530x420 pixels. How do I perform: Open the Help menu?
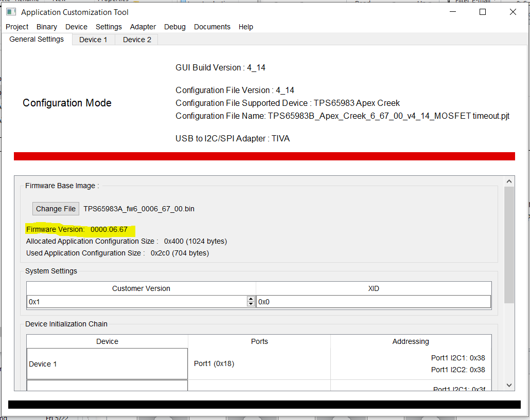(x=246, y=27)
